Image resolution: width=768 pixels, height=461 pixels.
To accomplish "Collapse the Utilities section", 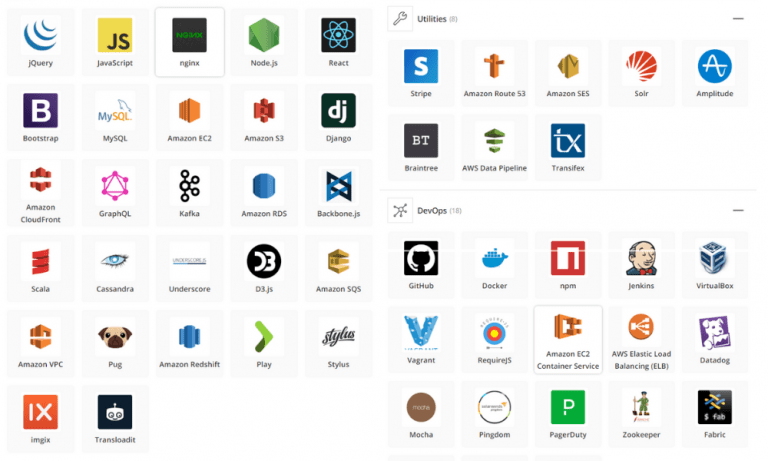I will pos(738,19).
